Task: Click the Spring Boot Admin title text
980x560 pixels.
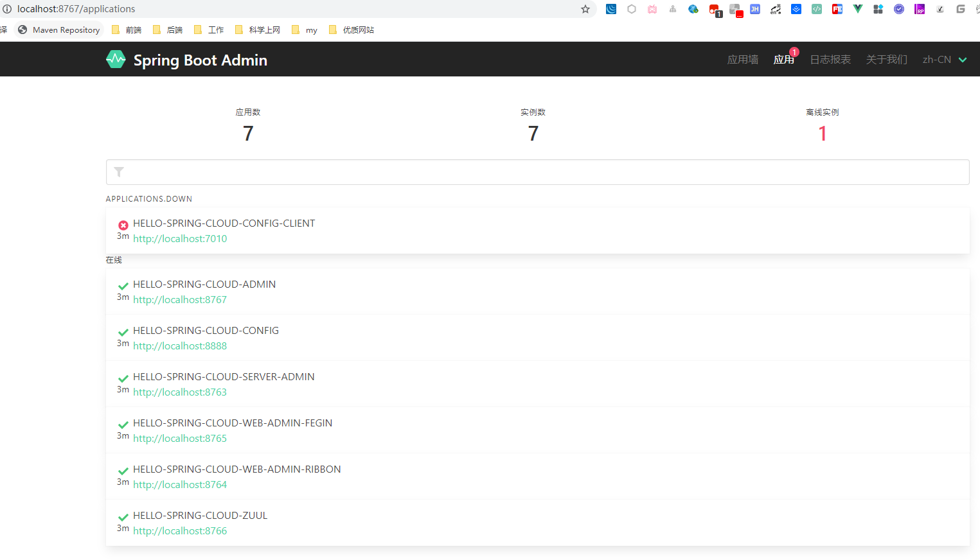Action: [x=200, y=60]
